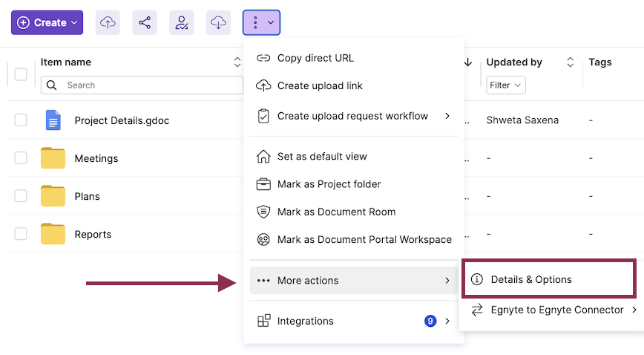Choose Details & Options in submenu
644x355 pixels.
click(x=531, y=280)
